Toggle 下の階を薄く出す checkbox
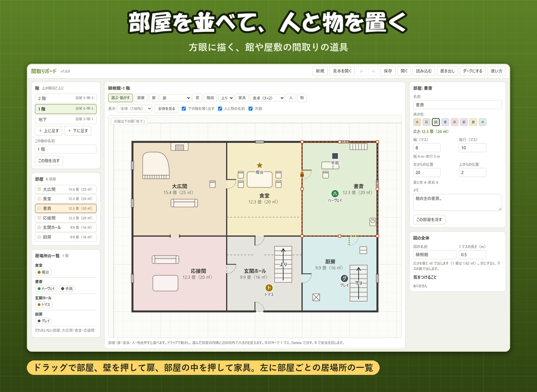Viewport: 537px width, 392px height. pos(184,109)
